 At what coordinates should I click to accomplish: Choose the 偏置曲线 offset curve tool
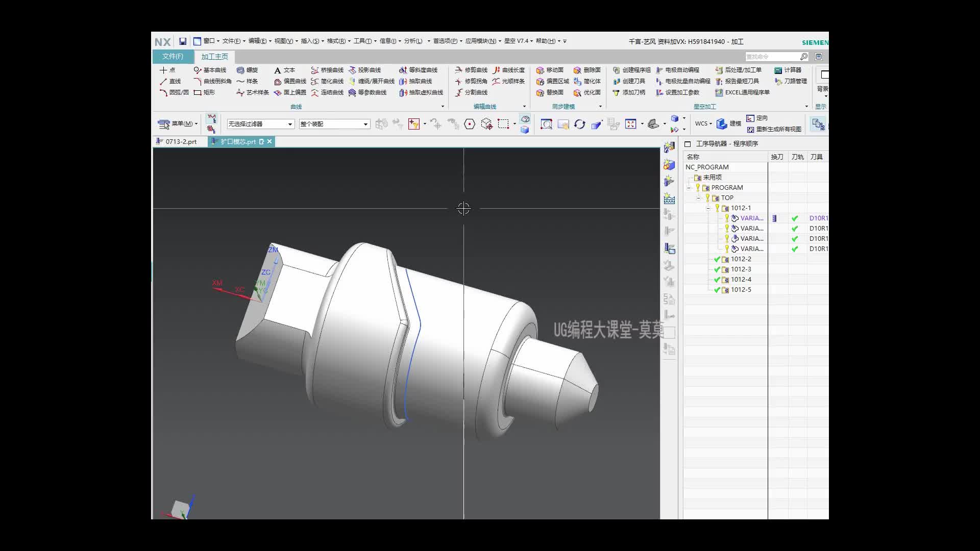[x=290, y=81]
